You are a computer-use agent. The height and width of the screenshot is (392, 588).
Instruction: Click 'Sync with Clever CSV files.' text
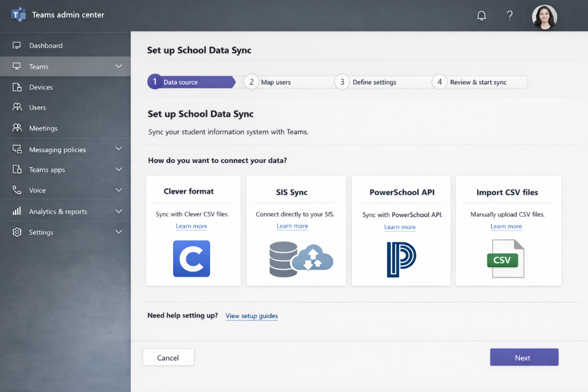(x=192, y=215)
